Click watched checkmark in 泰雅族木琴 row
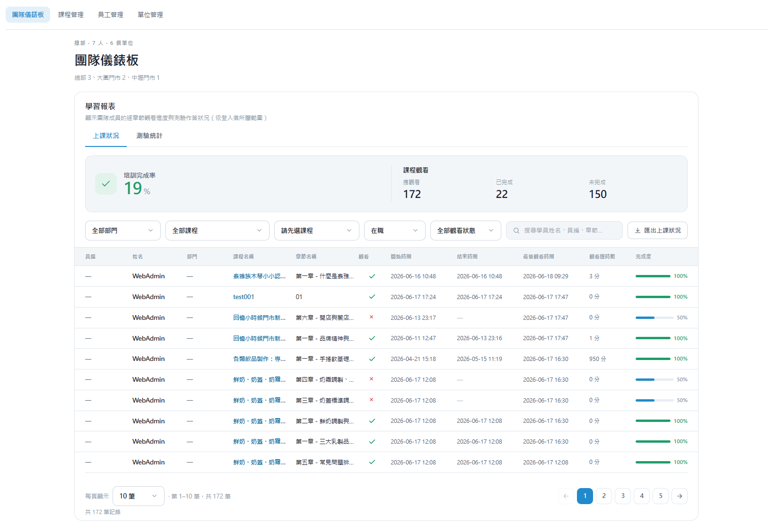The image size is (768, 532). click(372, 276)
